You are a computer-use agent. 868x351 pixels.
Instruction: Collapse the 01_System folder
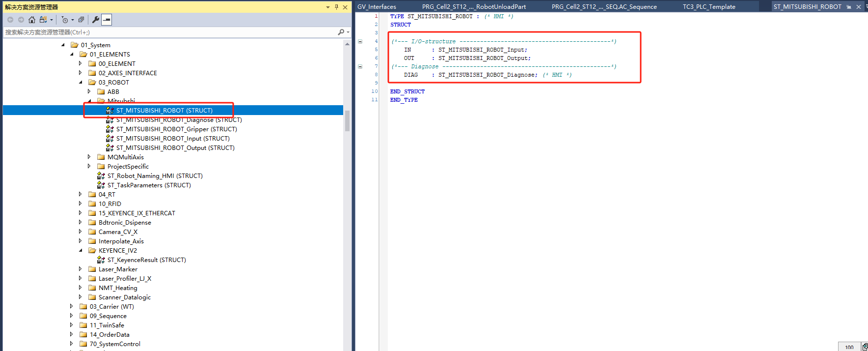pos(63,45)
